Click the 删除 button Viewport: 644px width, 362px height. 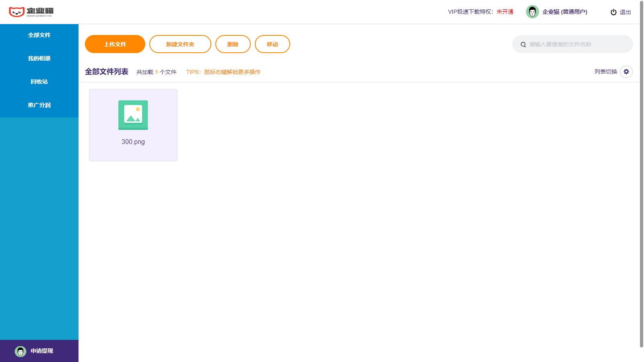tap(233, 44)
